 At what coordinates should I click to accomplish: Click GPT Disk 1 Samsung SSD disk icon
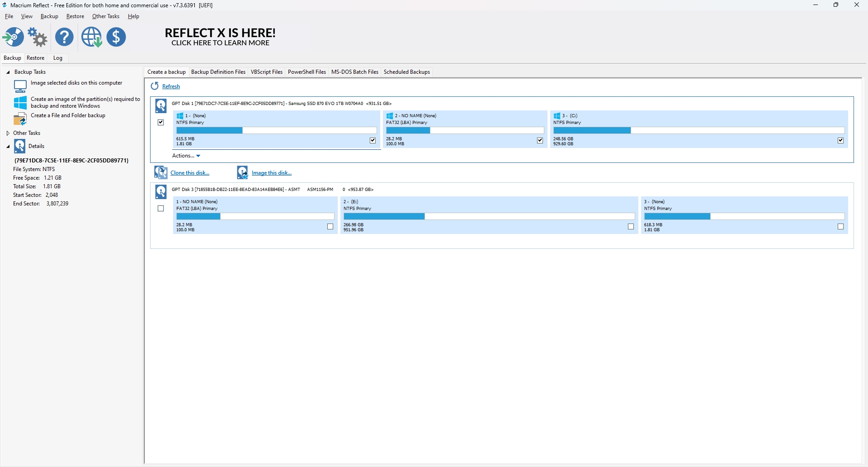pyautogui.click(x=161, y=106)
